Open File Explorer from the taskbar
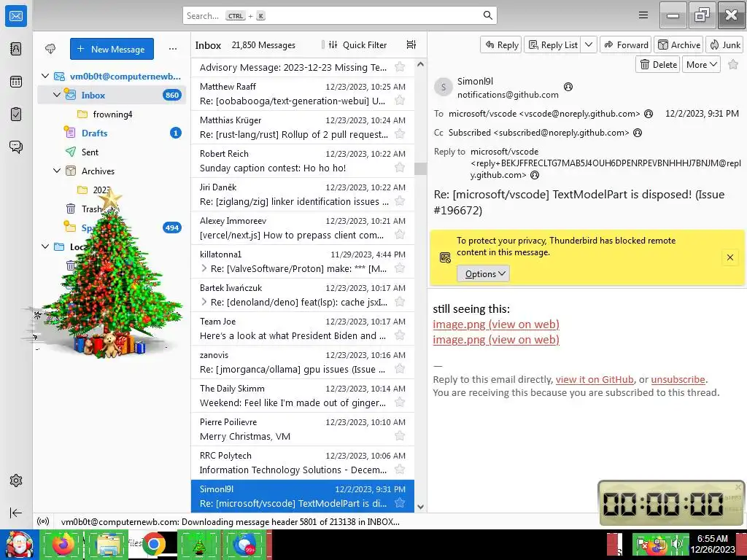 coord(109,544)
